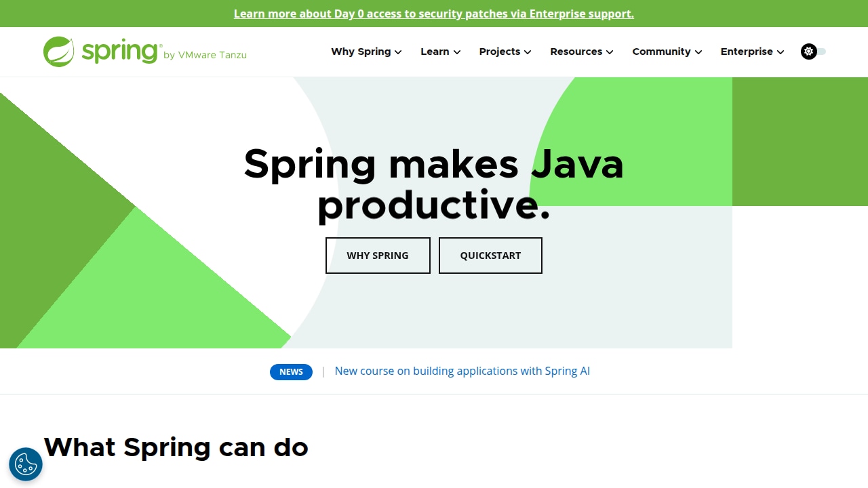Expand the Projects chevron
Image resolution: width=868 pixels, height=488 pixels.
point(528,52)
